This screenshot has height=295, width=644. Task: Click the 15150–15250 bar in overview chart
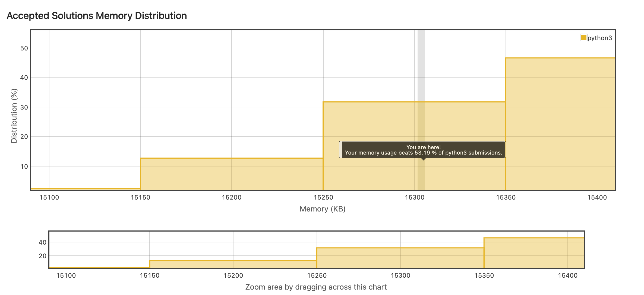(233, 264)
